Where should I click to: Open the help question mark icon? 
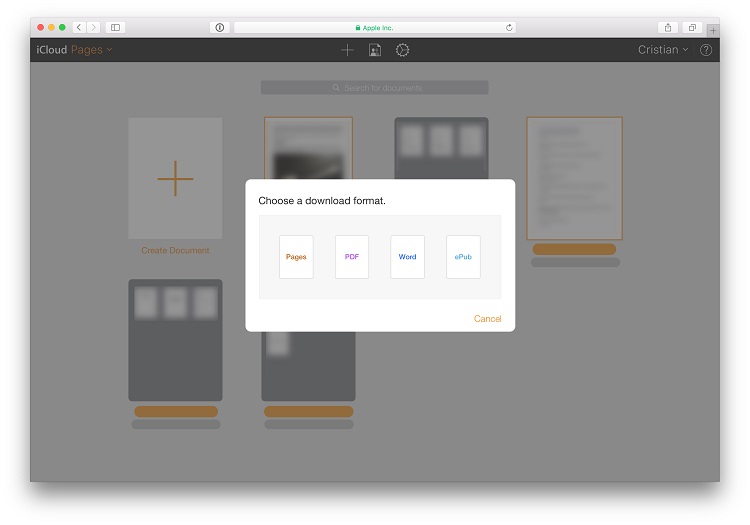706,50
